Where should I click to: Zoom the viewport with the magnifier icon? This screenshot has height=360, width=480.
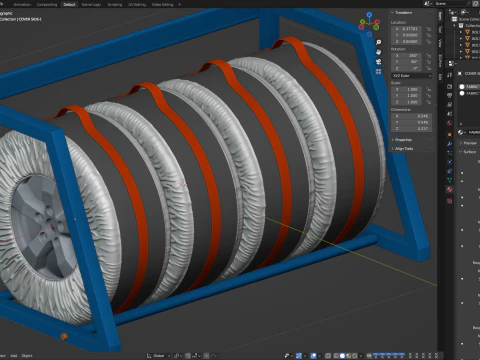[378, 42]
